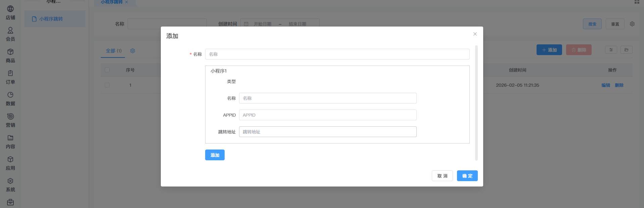This screenshot has width=644, height=208.
Task: Open the 商品 sidebar section
Action: pos(10,56)
